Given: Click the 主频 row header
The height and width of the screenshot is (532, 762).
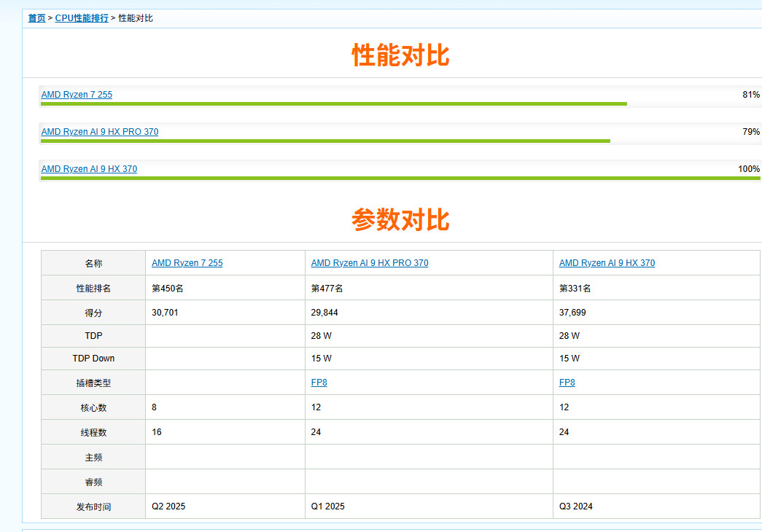Looking at the screenshot, I should pos(93,457).
